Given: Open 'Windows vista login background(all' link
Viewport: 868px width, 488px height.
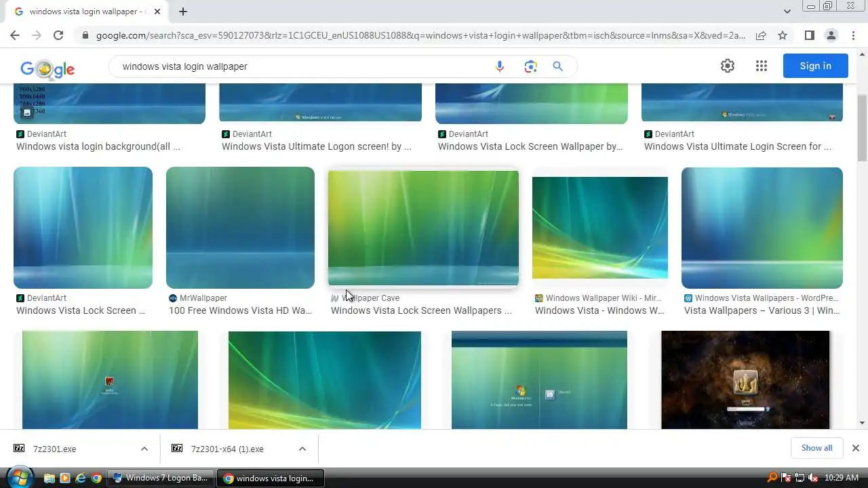Looking at the screenshot, I should click(98, 146).
